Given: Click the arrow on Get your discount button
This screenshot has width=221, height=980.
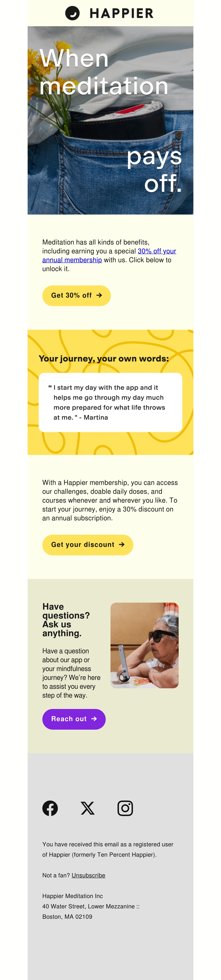Looking at the screenshot, I should pos(122,544).
